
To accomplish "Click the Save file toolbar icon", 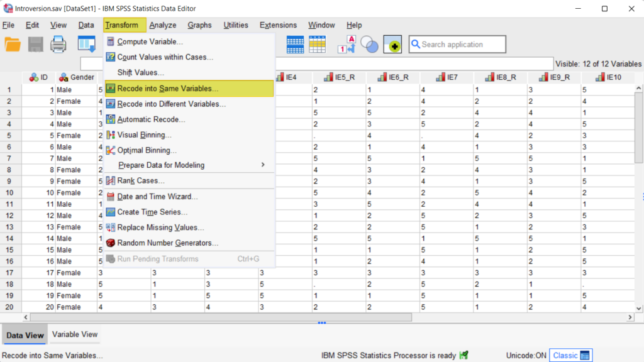I will coord(35,45).
